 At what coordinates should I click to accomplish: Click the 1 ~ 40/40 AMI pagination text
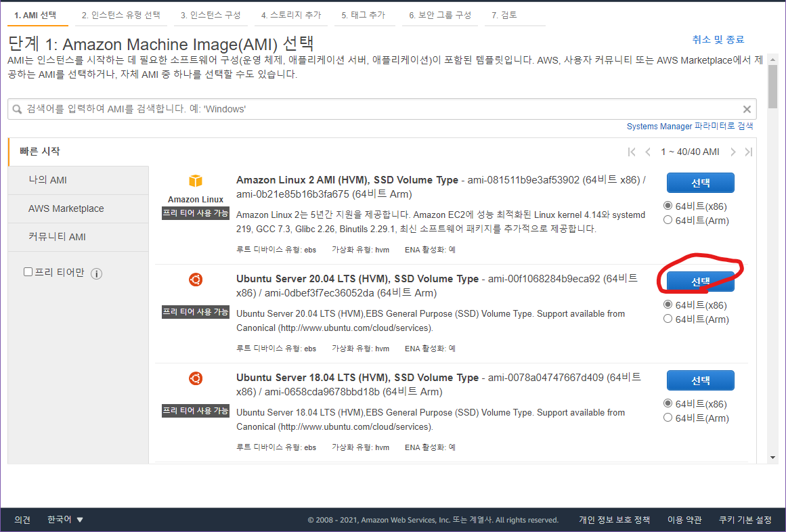tap(690, 152)
